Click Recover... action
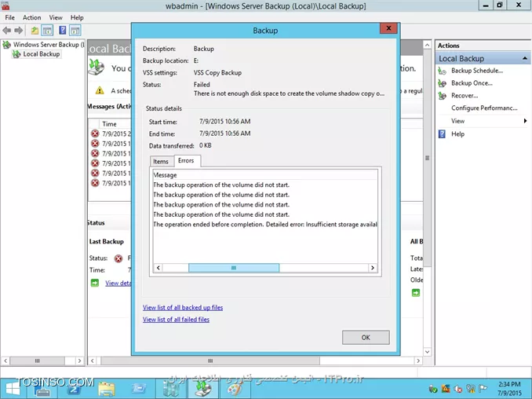 (465, 96)
